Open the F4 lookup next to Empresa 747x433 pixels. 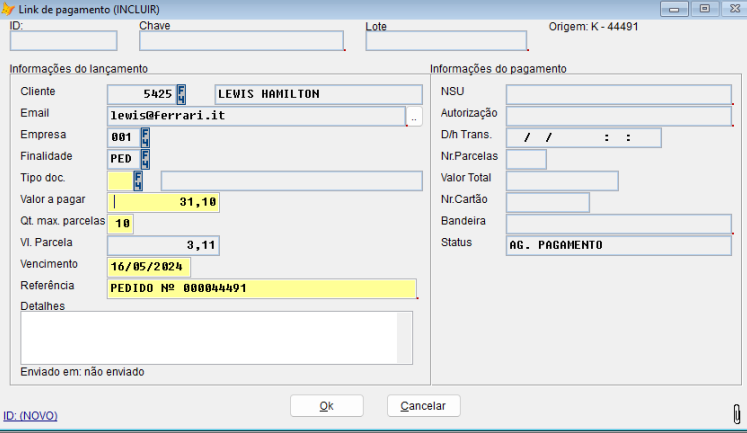(x=144, y=137)
